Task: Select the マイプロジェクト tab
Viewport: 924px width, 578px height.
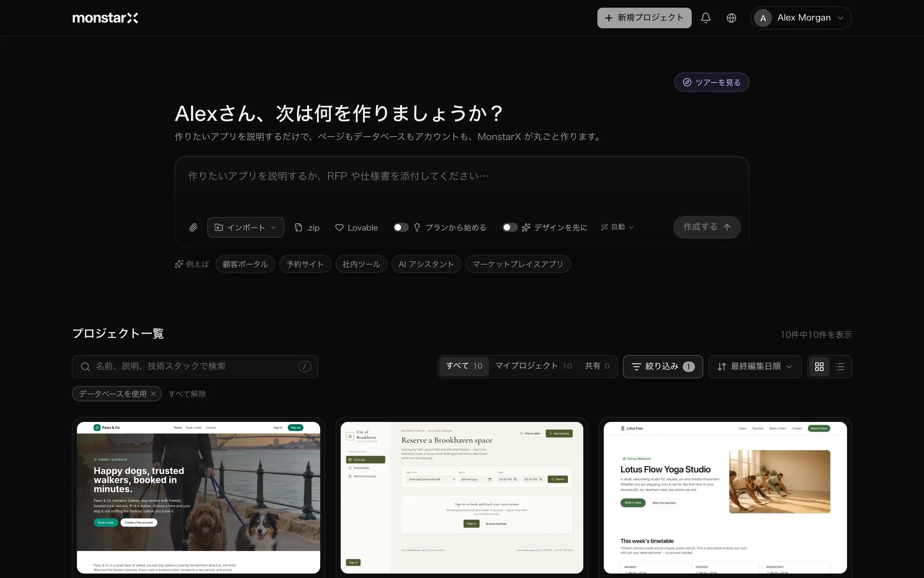Action: (534, 366)
